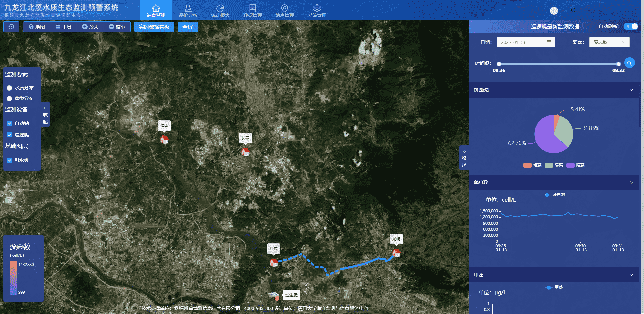Open the calendar icon in date field
Screen dimensions: 644x314
tap(549, 42)
